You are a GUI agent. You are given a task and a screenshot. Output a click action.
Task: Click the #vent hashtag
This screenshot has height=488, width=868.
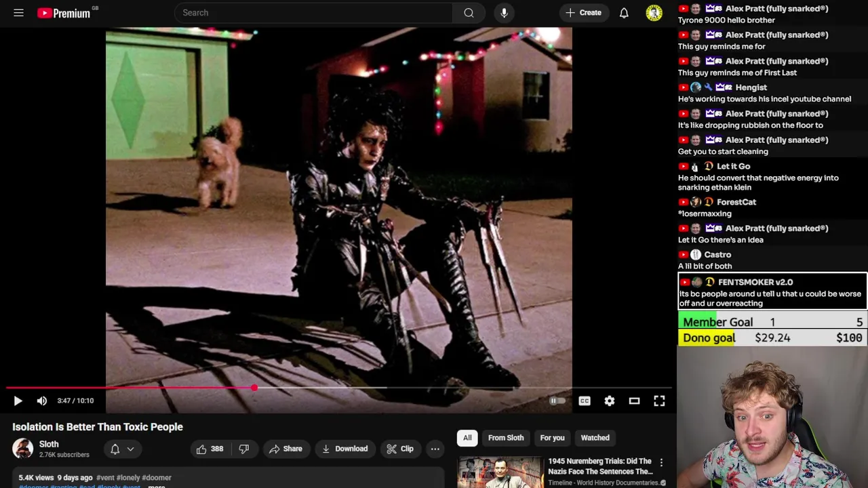coord(104,478)
